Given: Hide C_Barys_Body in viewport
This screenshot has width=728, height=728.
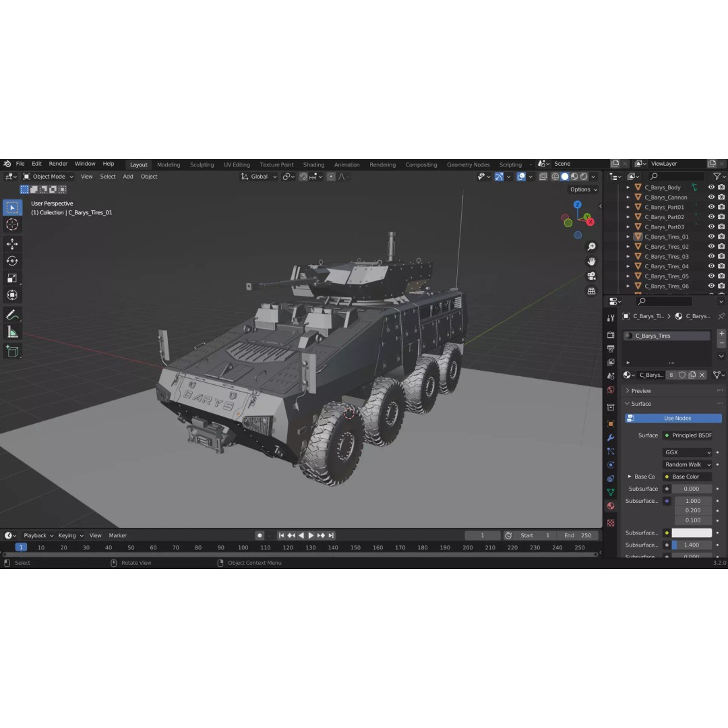Looking at the screenshot, I should pyautogui.click(x=711, y=187).
